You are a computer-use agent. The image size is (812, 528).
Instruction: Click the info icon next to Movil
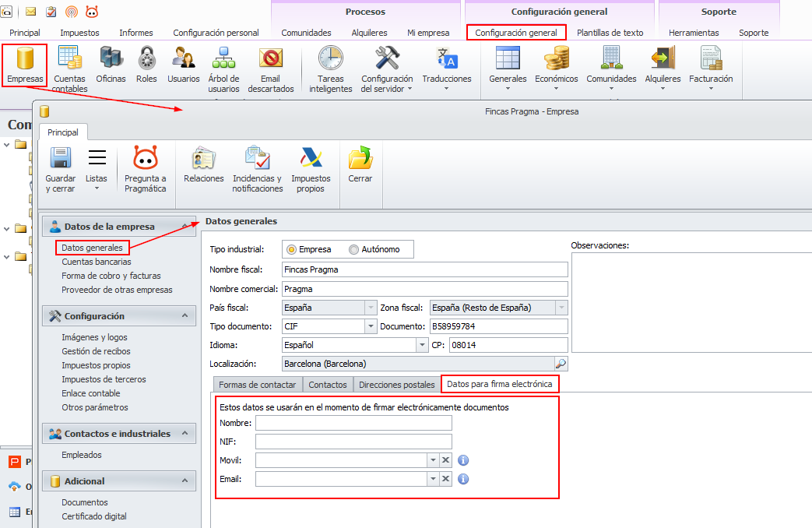pyautogui.click(x=463, y=460)
